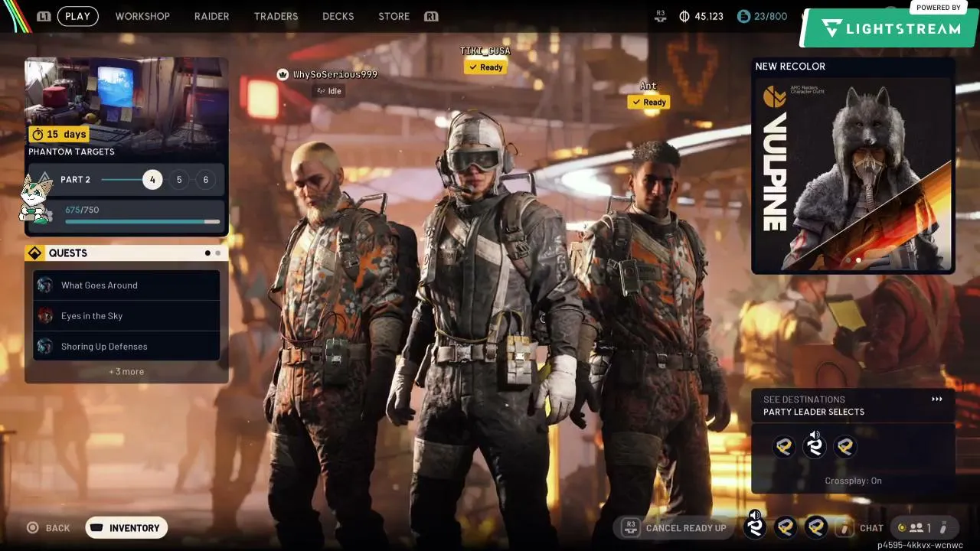
Task: Click the L1 shoulder button icon
Action: pos(44,16)
